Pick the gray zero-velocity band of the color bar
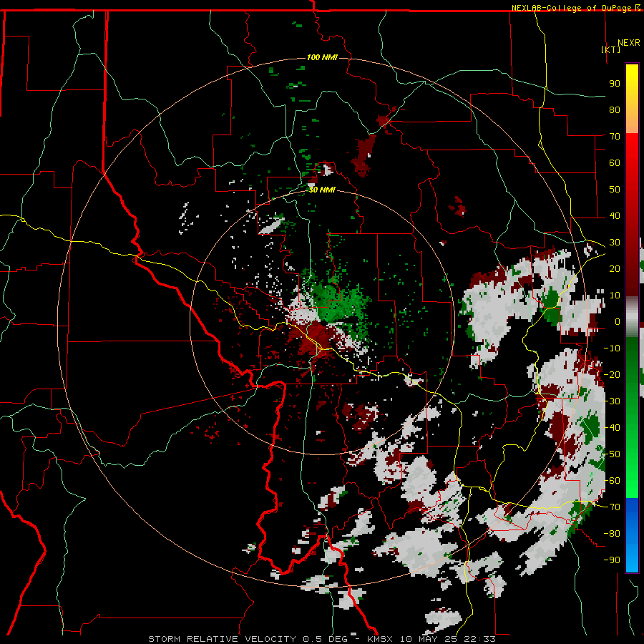The height and width of the screenshot is (644, 644). point(632,316)
